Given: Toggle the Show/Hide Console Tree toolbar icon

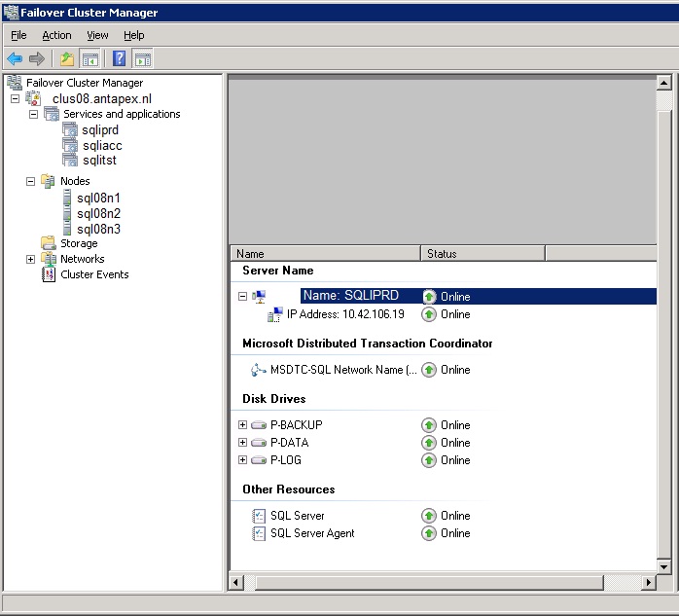Looking at the screenshot, I should click(x=90, y=59).
